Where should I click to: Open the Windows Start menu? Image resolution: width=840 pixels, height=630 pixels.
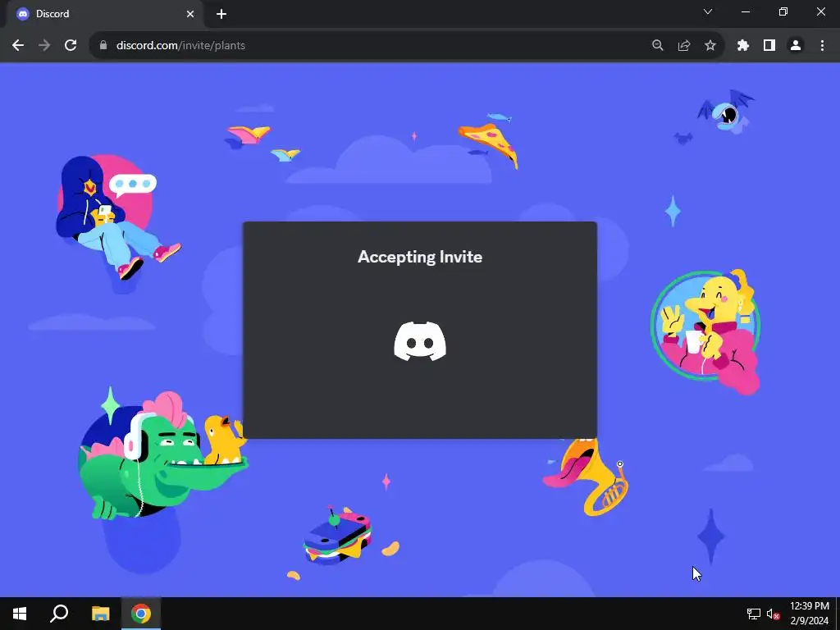[x=20, y=614]
